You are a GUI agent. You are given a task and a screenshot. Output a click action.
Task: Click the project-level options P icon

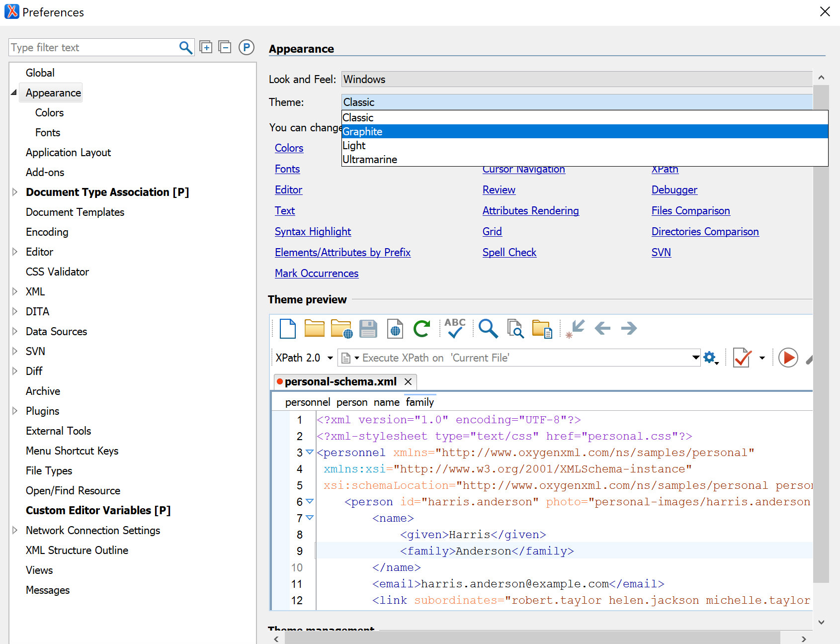pyautogui.click(x=246, y=47)
